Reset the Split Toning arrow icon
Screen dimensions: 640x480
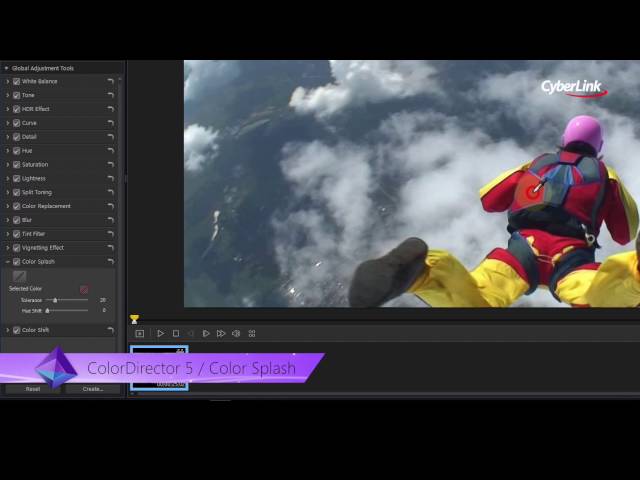(x=110, y=192)
